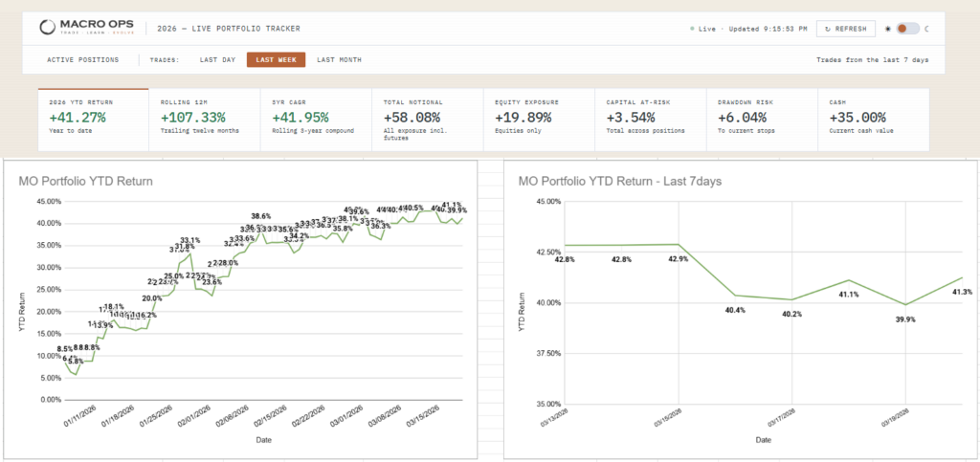Show trades from the Last Day
The height and width of the screenshot is (462, 980).
pos(217,60)
